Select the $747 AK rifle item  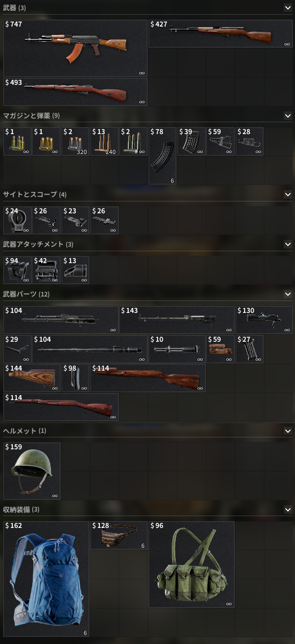click(x=76, y=49)
